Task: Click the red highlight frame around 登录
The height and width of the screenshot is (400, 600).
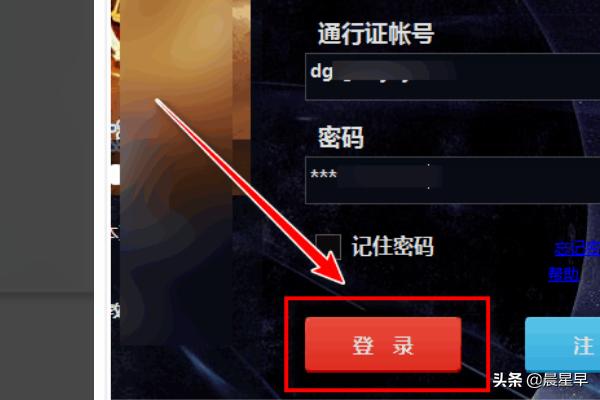Action: [x=387, y=344]
